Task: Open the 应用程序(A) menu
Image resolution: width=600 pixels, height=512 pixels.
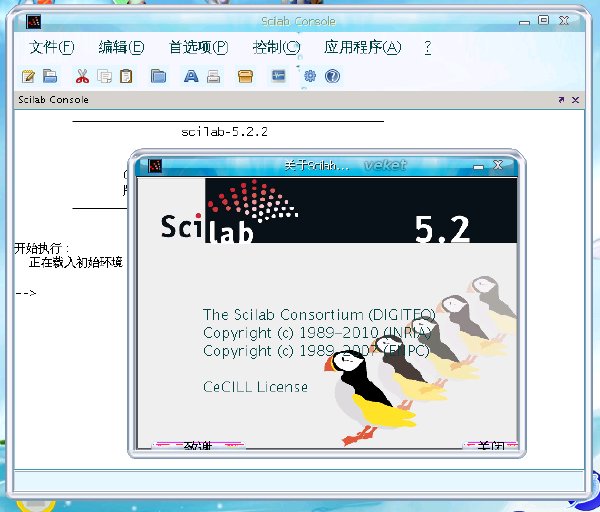Action: tap(363, 47)
